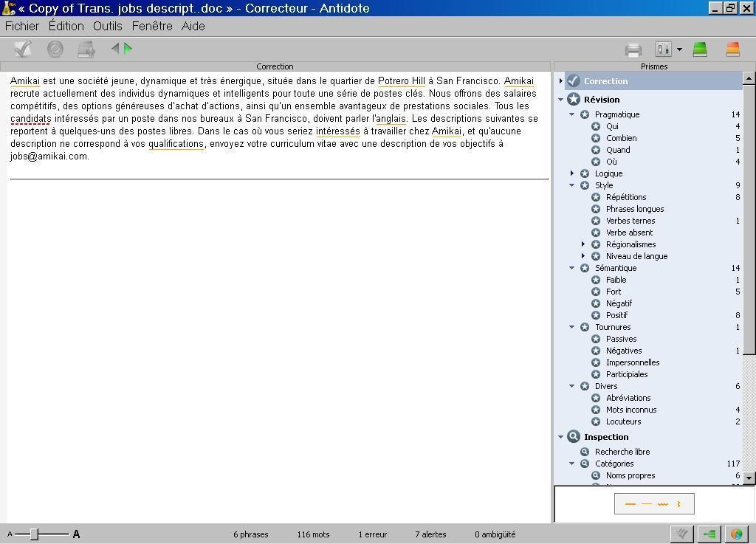Collapse the Divers group

572,387
